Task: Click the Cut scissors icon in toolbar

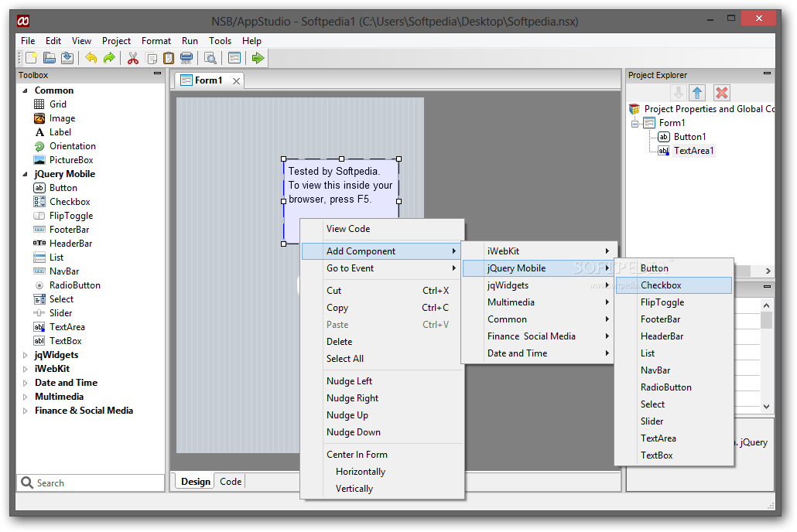Action: (x=133, y=58)
